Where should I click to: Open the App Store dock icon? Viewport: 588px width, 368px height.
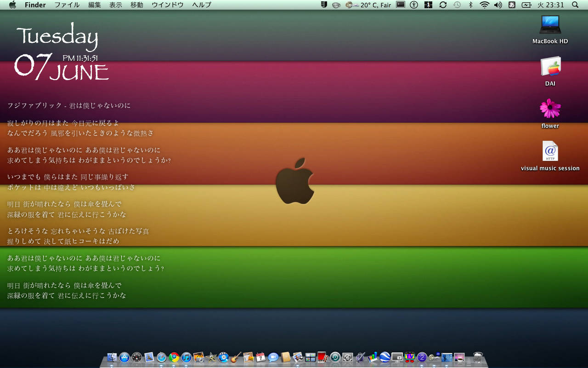[124, 357]
